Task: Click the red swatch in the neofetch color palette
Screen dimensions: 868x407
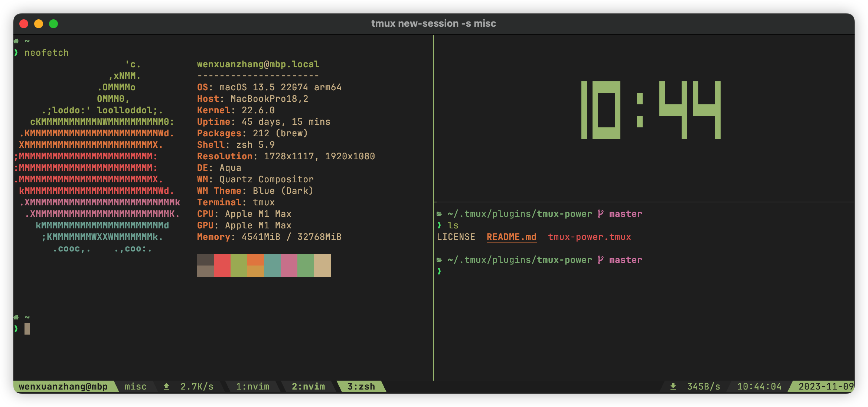Action: click(222, 265)
